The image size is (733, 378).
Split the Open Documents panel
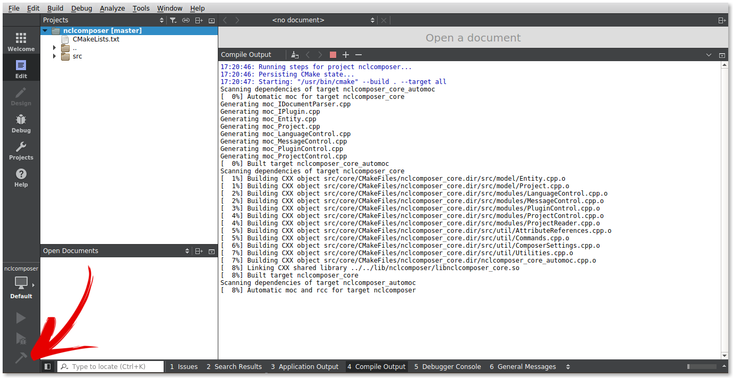point(199,251)
